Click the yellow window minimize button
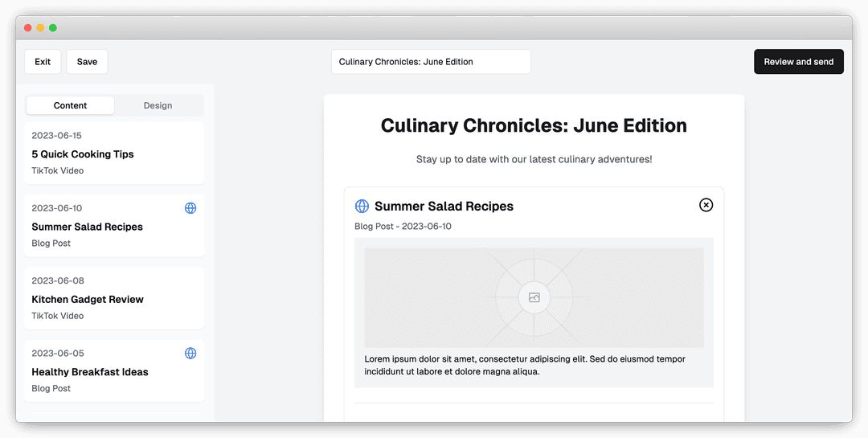The width and height of the screenshot is (868, 438). [40, 28]
